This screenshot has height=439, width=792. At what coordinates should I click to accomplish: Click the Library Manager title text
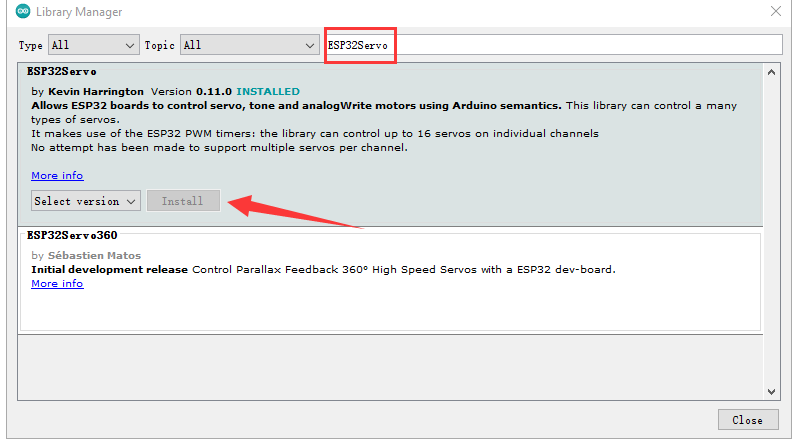point(79,12)
